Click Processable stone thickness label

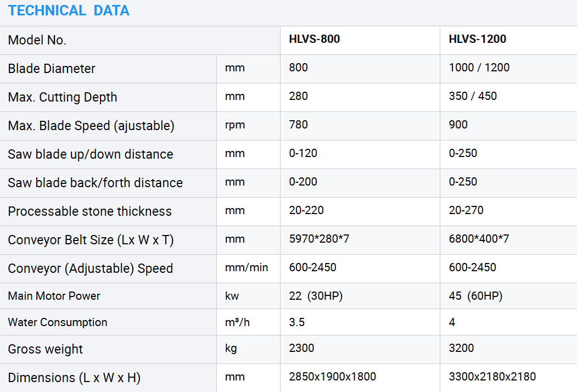point(90,211)
